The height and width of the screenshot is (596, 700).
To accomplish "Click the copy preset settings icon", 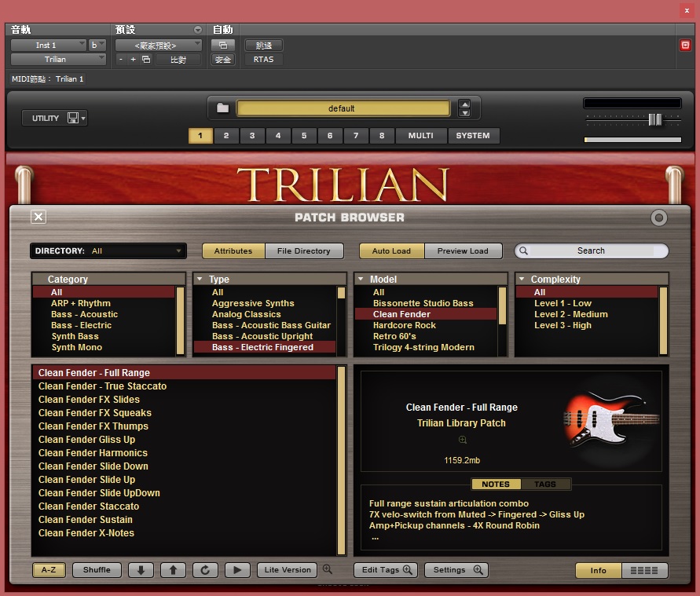I will click(146, 60).
